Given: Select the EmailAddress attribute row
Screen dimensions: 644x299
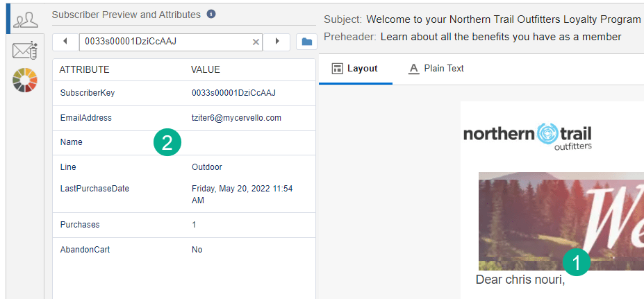Looking at the screenshot, I should click(183, 118).
